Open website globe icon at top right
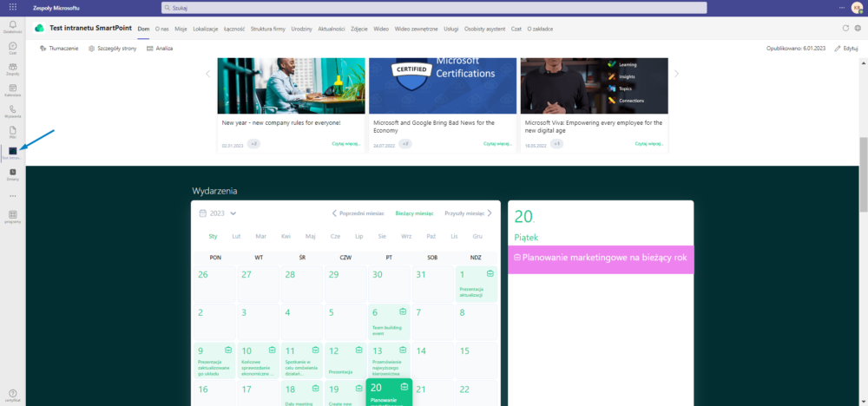Image resolution: width=868 pixels, height=406 pixels. pos(858,28)
